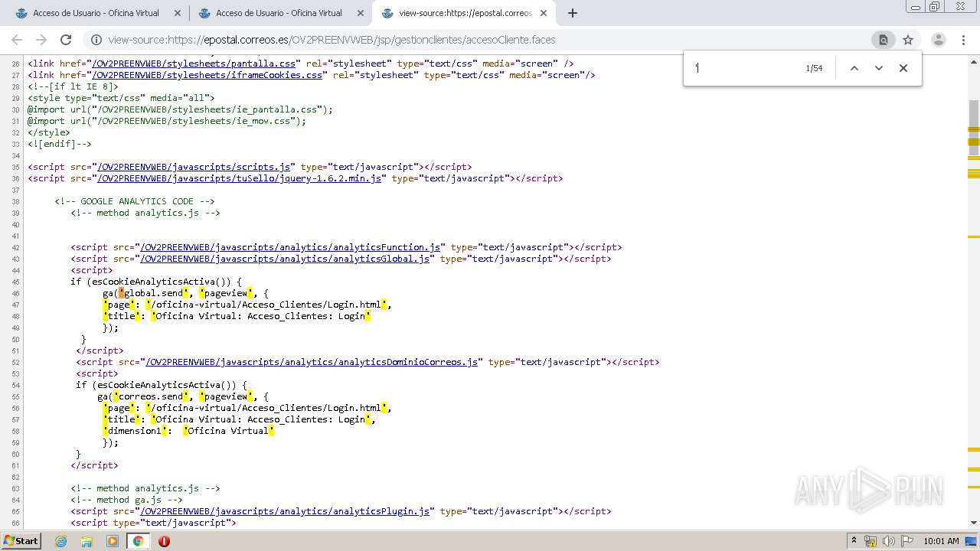Switch to second Acceso de Usuario tab
This screenshot has height=551, width=980.
(x=279, y=13)
